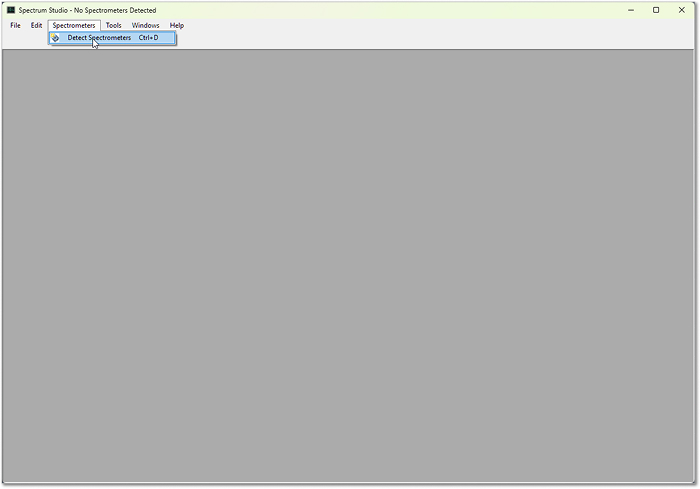Screen dimensions: 700x489
Task: Expand the Tools menu
Action: [x=114, y=25]
